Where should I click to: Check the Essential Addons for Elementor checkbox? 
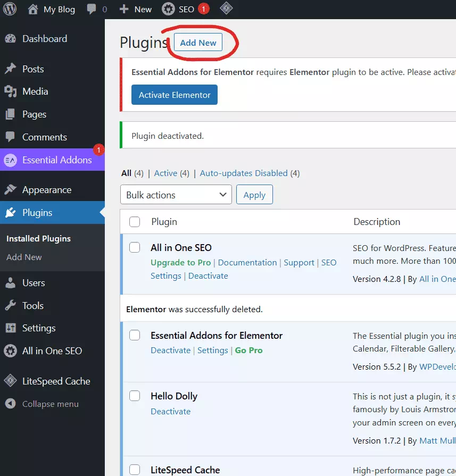135,335
